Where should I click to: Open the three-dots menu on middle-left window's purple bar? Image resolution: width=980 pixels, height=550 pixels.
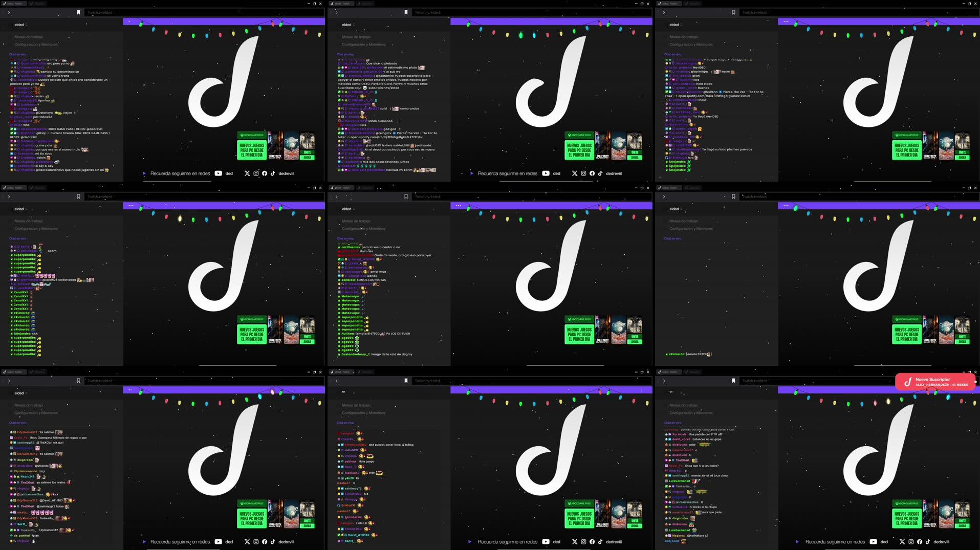(131, 206)
